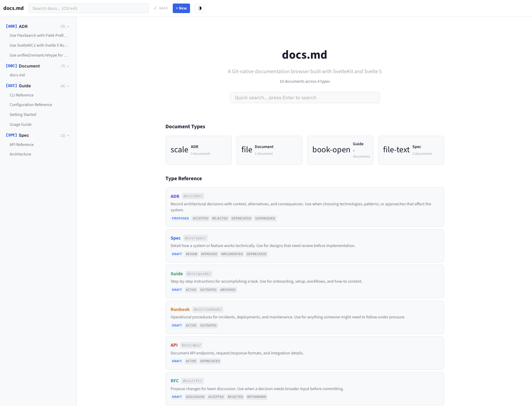532x406 pixels.
Task: Select the scale icon on the ADR card
Action: (x=179, y=149)
